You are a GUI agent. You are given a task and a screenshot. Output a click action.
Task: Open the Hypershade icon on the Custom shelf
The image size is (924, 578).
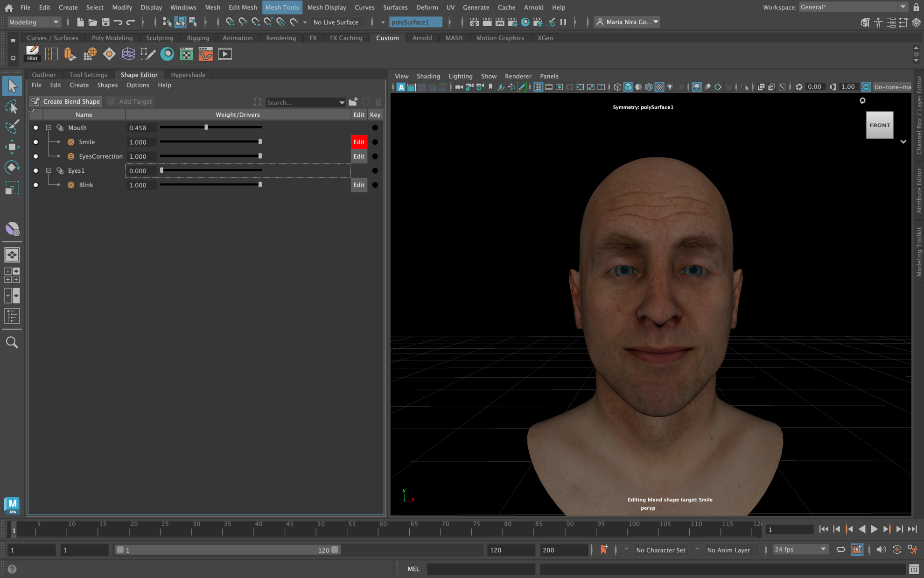[x=186, y=54]
